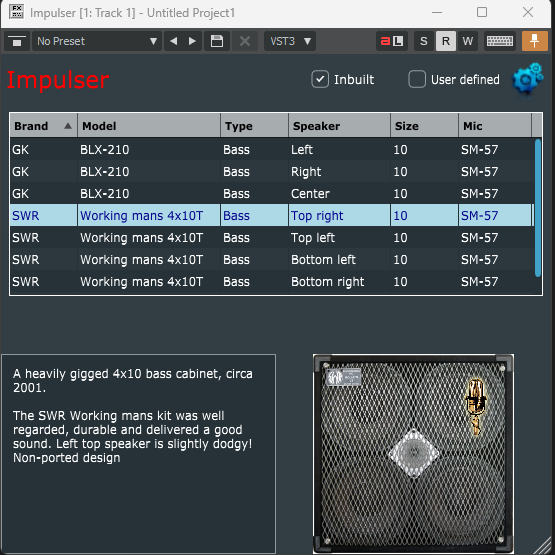Go to the previous preset arrow
Screen dimensions: 555x555
(x=173, y=41)
